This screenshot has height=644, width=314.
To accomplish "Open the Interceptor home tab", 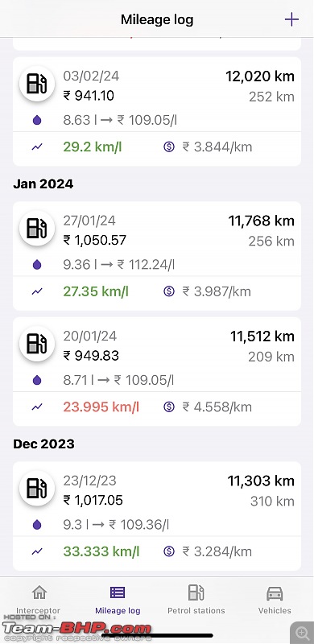I will click(39, 600).
